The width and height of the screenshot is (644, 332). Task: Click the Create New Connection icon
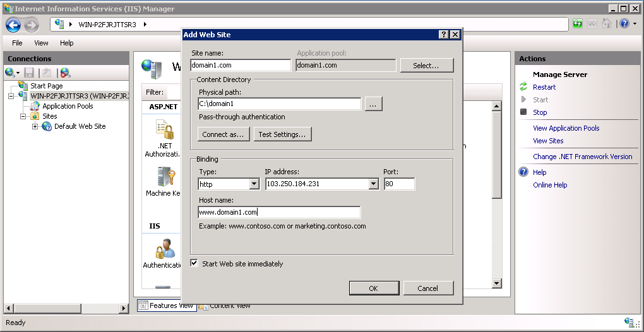tap(10, 73)
